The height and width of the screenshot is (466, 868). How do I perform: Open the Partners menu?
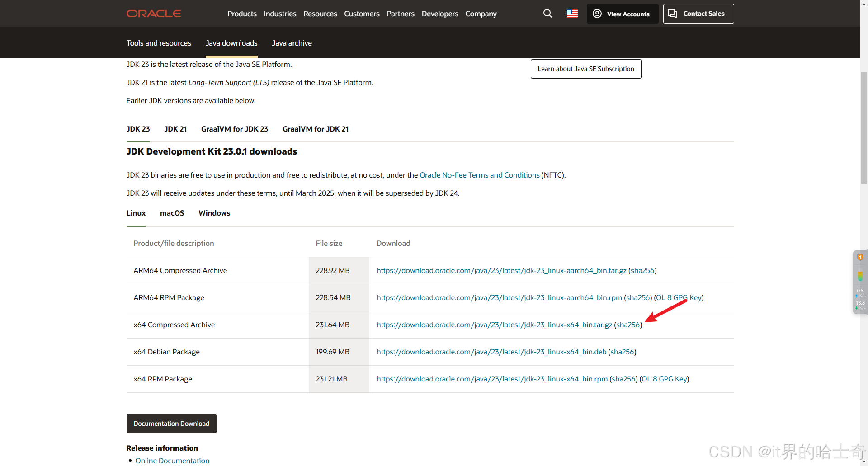(x=401, y=14)
